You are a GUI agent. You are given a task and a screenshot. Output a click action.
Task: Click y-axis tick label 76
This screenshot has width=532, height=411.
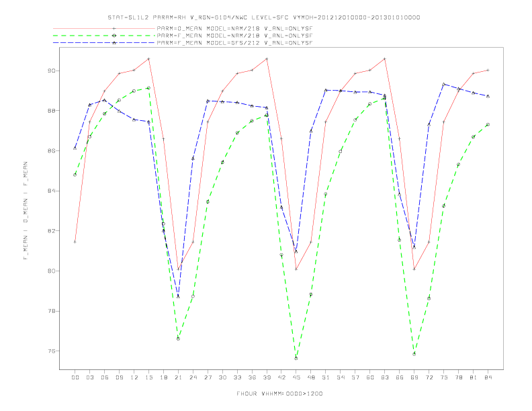[52, 351]
